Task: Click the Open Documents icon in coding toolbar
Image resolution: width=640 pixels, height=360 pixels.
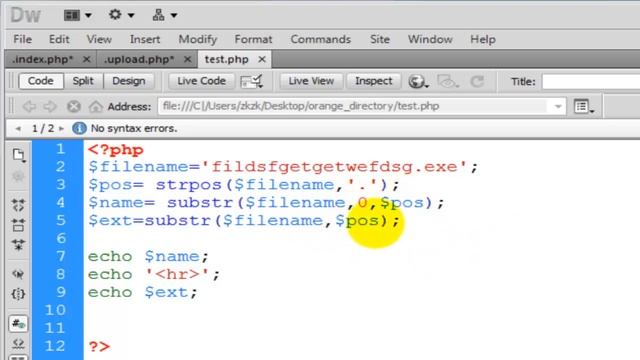Action: point(18,155)
